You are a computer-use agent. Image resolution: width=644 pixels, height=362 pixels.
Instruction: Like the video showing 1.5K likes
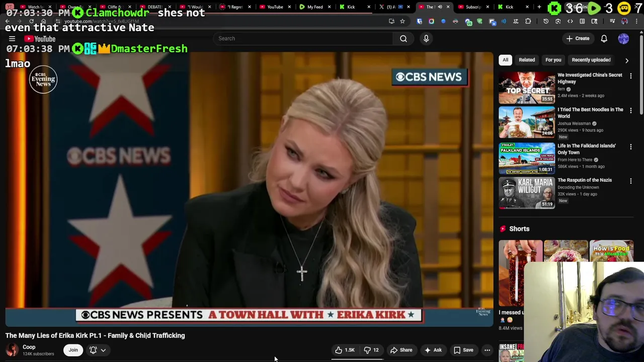pos(345,350)
